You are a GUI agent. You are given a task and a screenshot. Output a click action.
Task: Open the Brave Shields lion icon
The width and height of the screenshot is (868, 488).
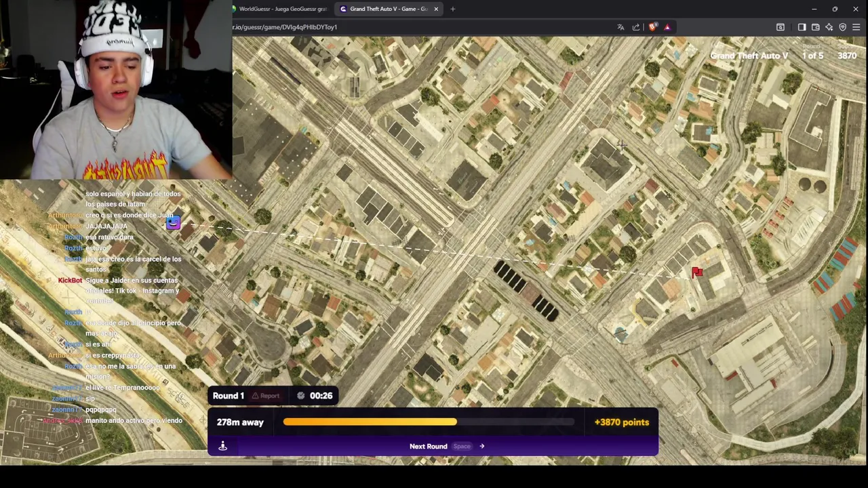tap(652, 27)
